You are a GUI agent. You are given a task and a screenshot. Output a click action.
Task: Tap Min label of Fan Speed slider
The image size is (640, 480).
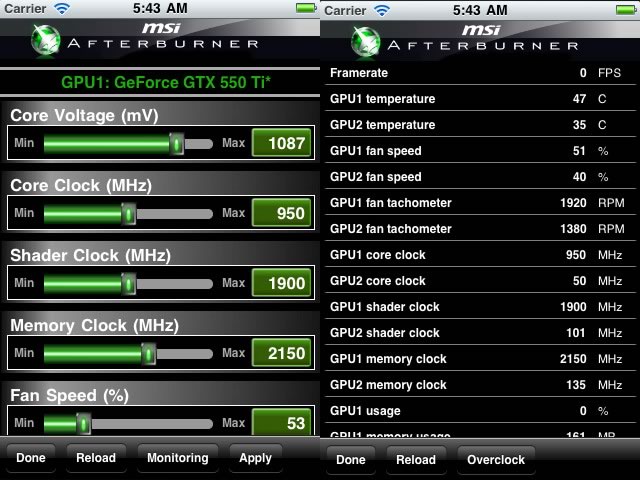point(24,422)
